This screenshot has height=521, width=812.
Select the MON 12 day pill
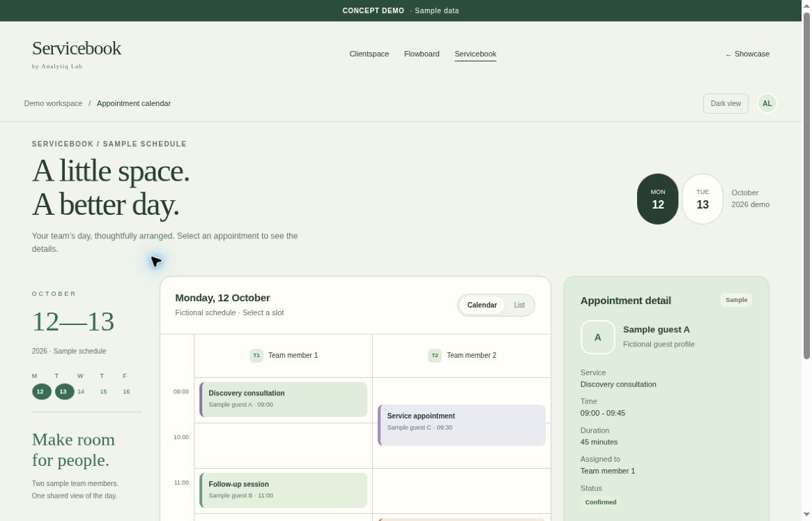coord(658,199)
